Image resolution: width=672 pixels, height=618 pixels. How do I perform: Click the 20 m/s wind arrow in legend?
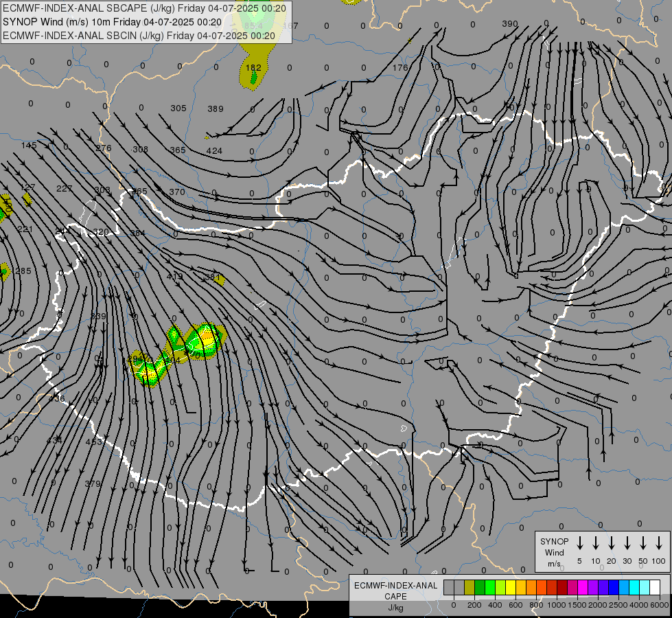(x=612, y=543)
